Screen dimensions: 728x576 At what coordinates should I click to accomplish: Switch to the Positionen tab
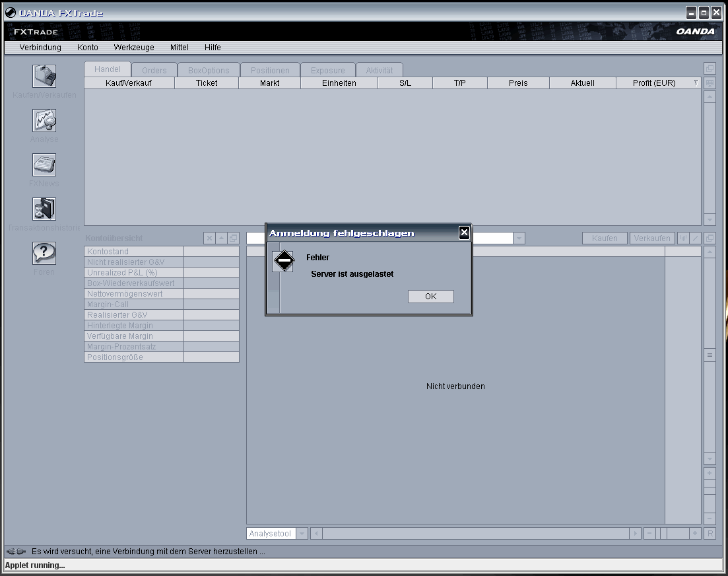270,70
